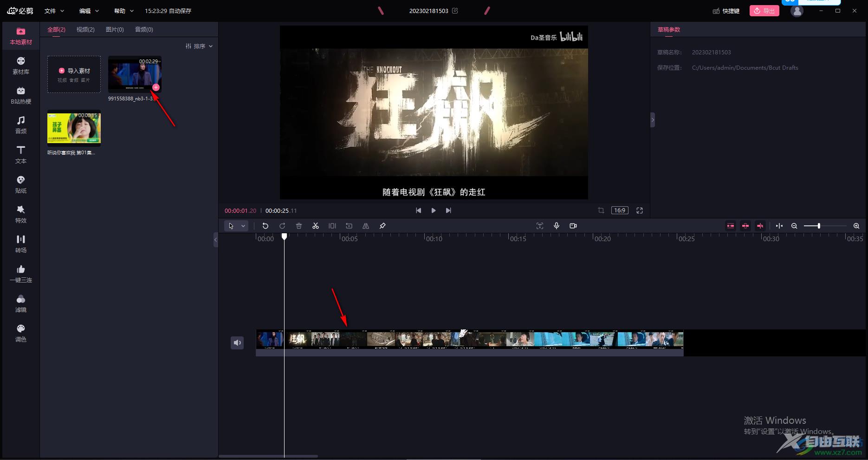Viewport: 868px width, 460px height.
Task: Select the video clip on the timeline
Action: pyautogui.click(x=470, y=343)
